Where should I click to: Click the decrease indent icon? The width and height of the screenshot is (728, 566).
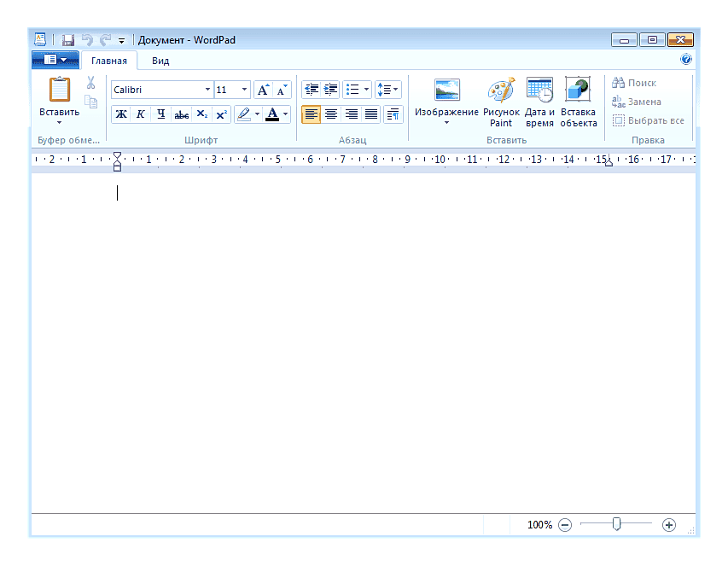click(312, 90)
